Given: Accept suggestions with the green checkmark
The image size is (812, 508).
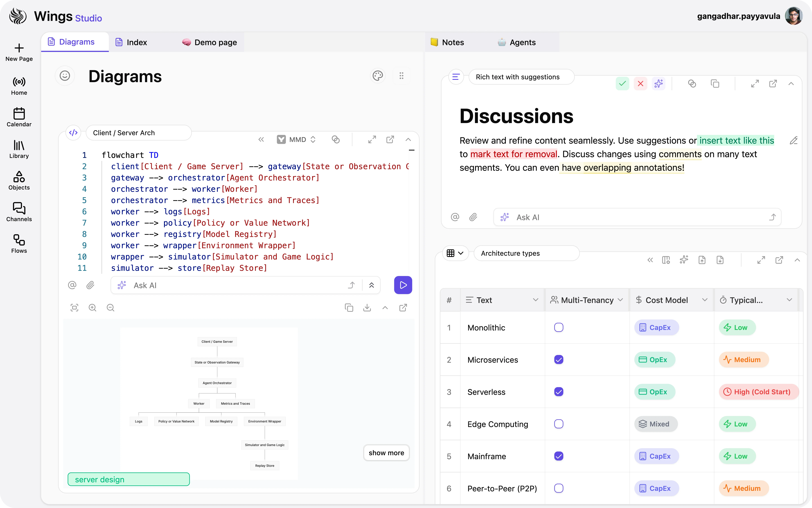Looking at the screenshot, I should tap(622, 84).
